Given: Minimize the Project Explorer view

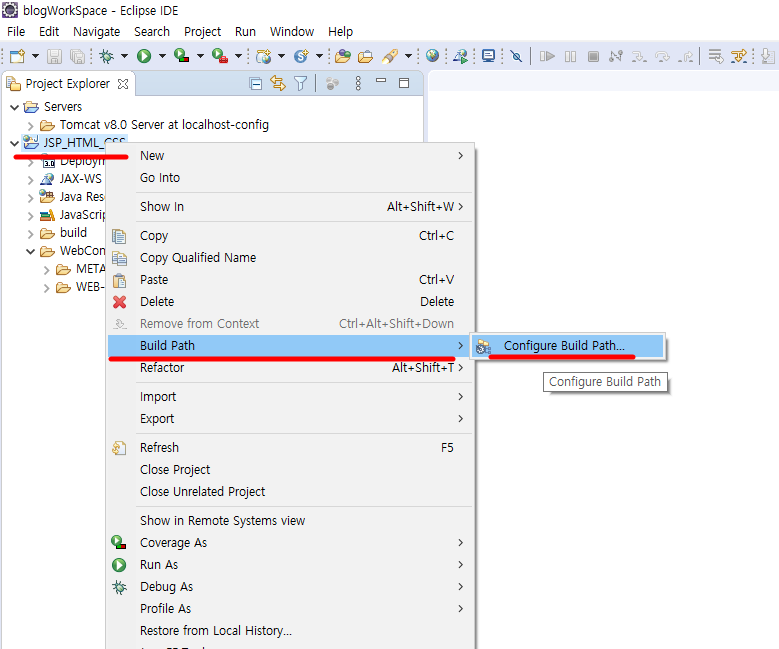Looking at the screenshot, I should (381, 80).
